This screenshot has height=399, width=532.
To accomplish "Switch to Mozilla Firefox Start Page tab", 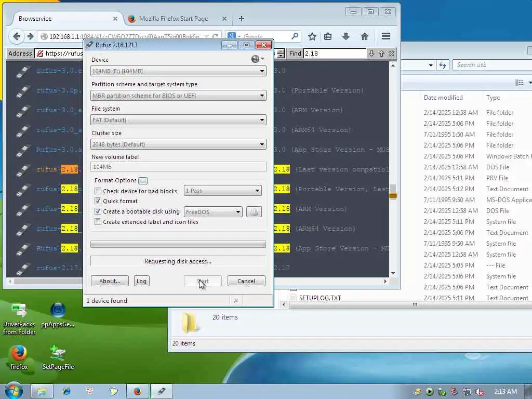I will pos(174,19).
